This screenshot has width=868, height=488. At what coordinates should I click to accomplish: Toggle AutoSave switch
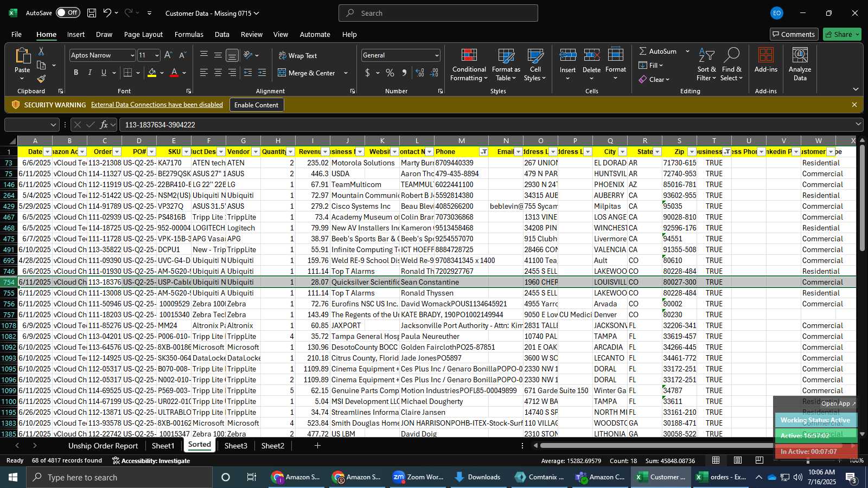[68, 12]
